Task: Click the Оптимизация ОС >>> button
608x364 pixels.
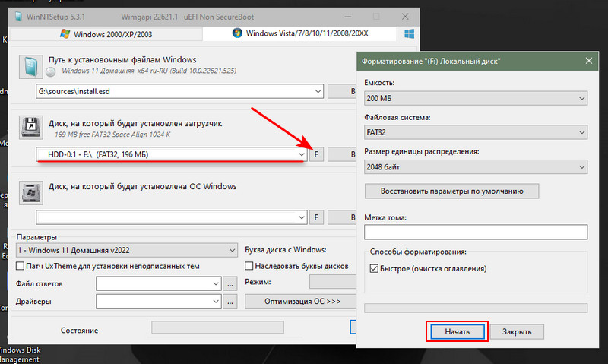Action: [x=302, y=301]
